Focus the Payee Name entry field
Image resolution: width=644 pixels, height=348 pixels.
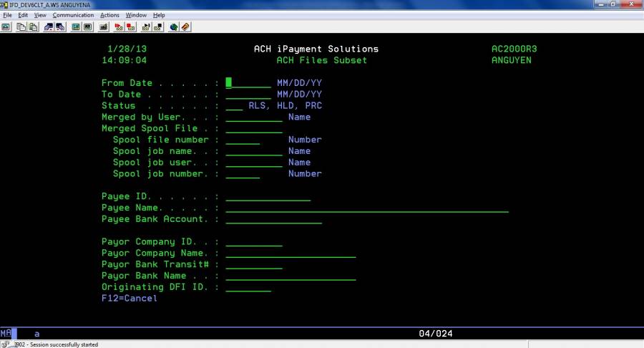pyautogui.click(x=366, y=208)
